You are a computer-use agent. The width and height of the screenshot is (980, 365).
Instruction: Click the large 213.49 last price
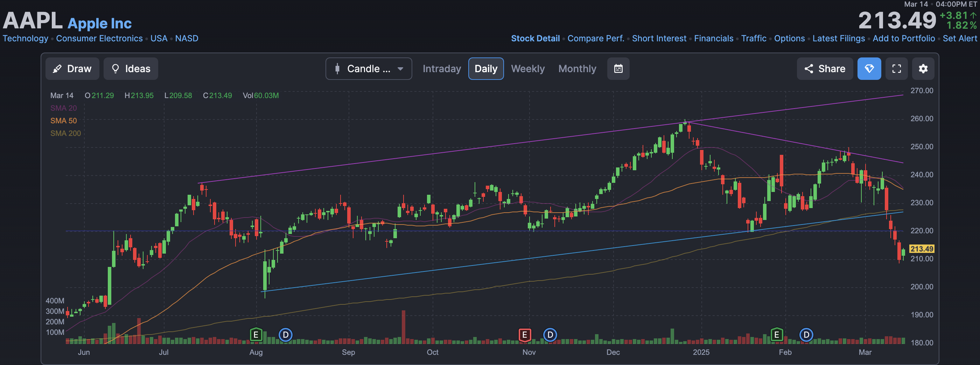(897, 20)
